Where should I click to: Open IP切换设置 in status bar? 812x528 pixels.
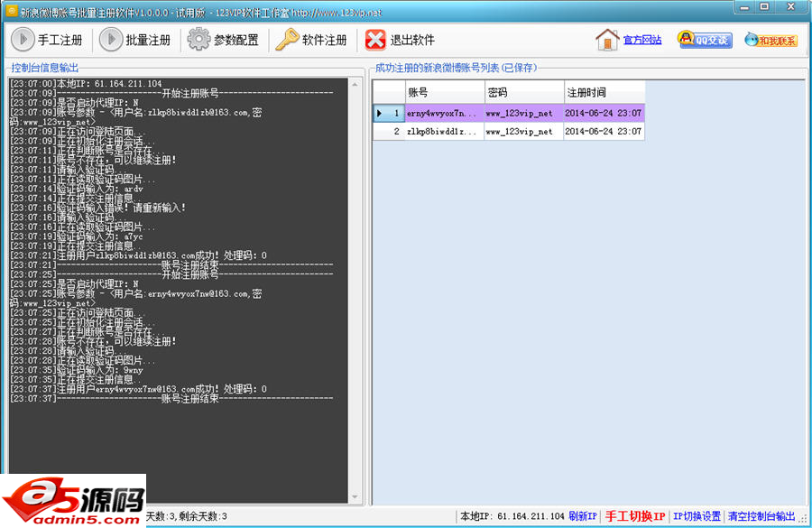click(x=697, y=516)
